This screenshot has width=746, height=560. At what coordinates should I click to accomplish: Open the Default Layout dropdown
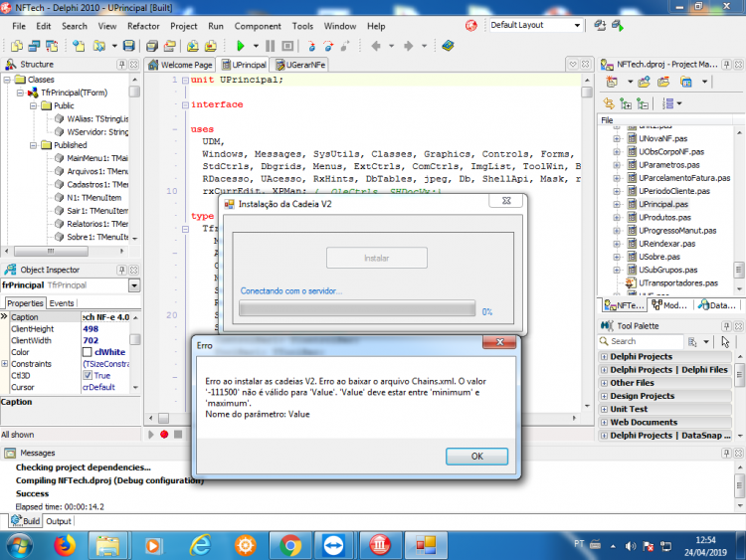pyautogui.click(x=577, y=25)
